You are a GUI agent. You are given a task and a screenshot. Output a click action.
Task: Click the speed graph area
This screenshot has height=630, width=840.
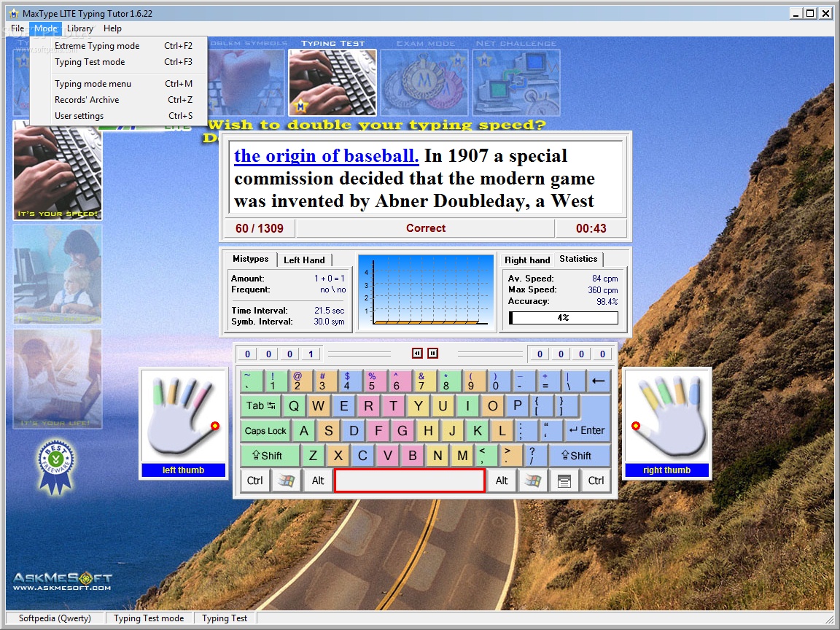point(425,291)
